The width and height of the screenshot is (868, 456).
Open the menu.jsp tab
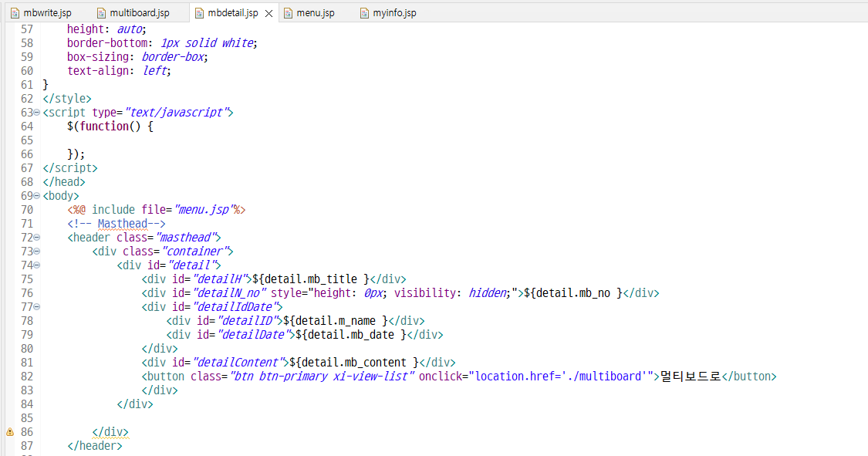[315, 12]
